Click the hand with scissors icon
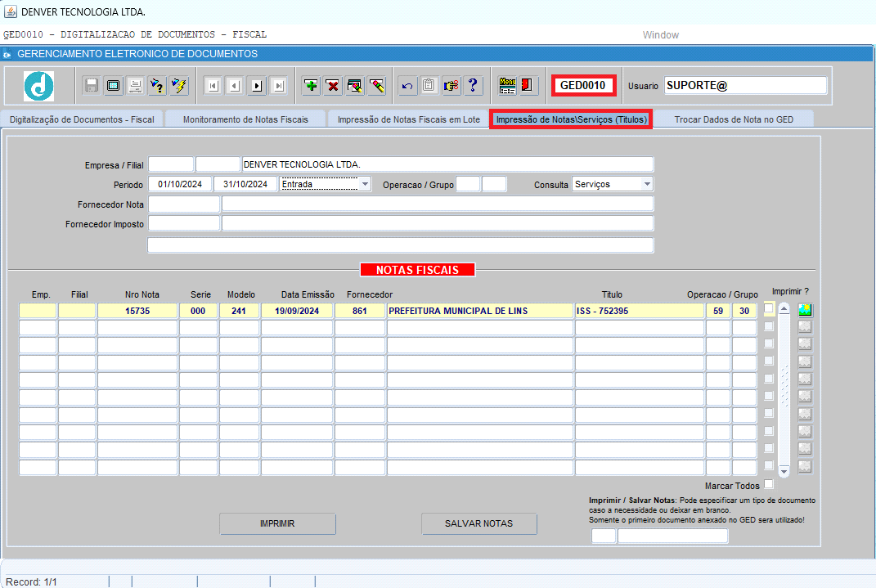 pyautogui.click(x=451, y=85)
